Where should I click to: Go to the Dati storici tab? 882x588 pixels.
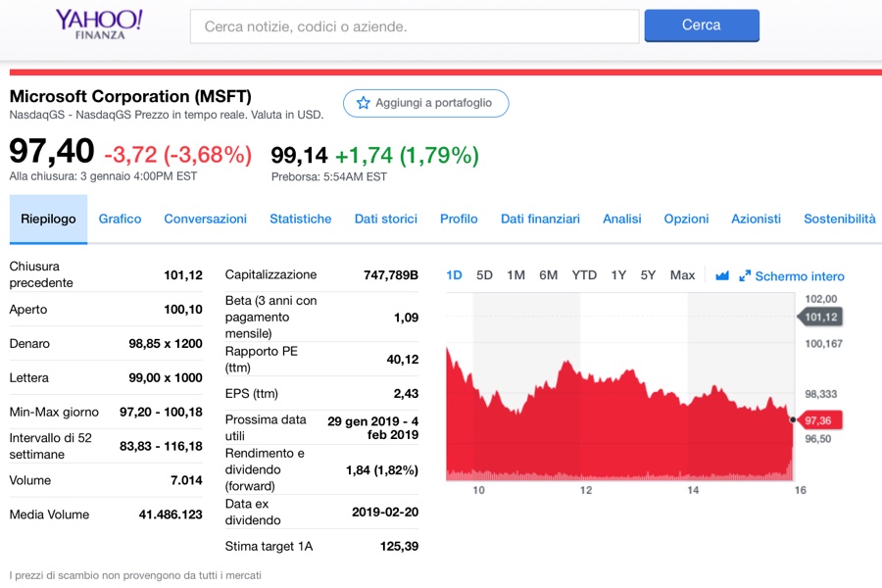tap(386, 219)
